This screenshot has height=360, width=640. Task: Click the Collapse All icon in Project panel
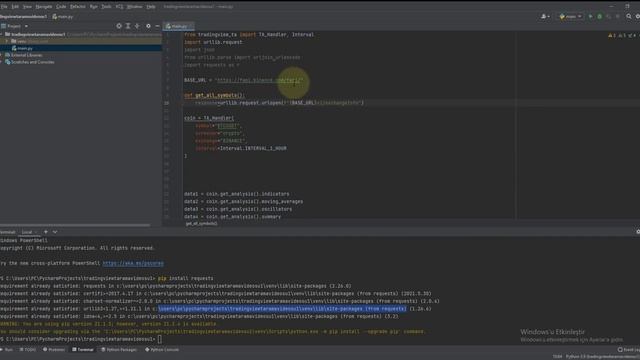tap(137, 26)
